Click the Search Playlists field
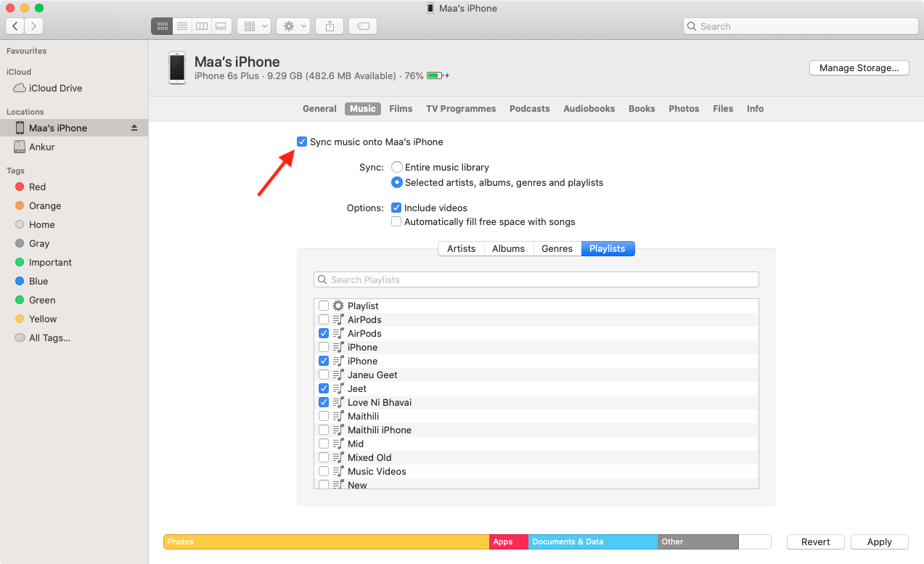 (x=536, y=279)
